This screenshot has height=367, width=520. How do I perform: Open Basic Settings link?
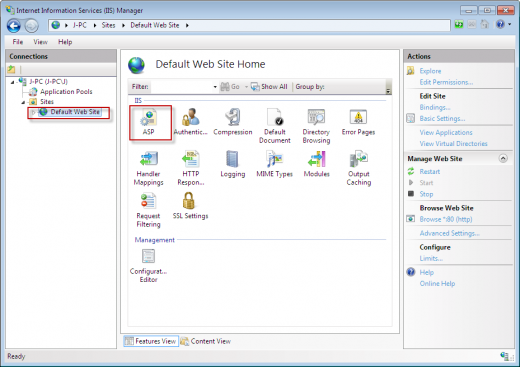tap(442, 119)
